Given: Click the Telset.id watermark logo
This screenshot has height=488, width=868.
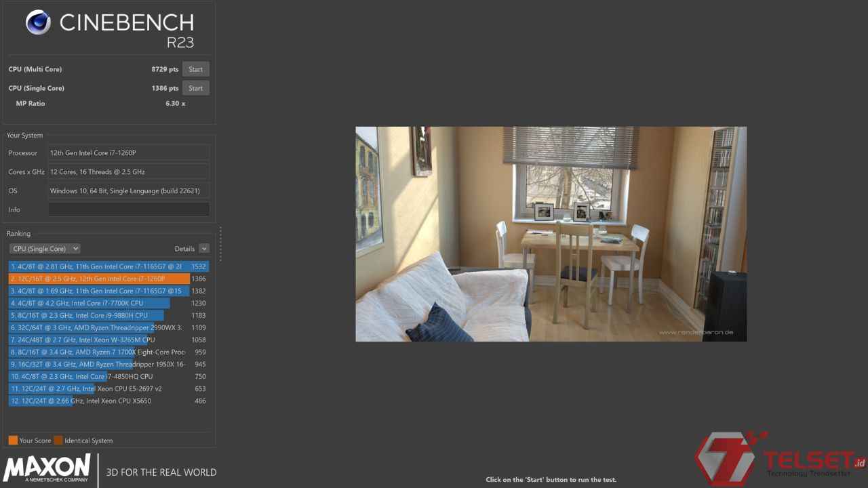Looking at the screenshot, I should pyautogui.click(x=780, y=460).
